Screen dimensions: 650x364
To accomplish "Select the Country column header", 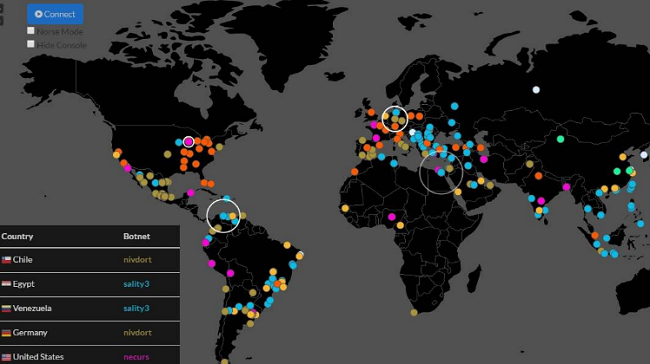I will [x=17, y=236].
